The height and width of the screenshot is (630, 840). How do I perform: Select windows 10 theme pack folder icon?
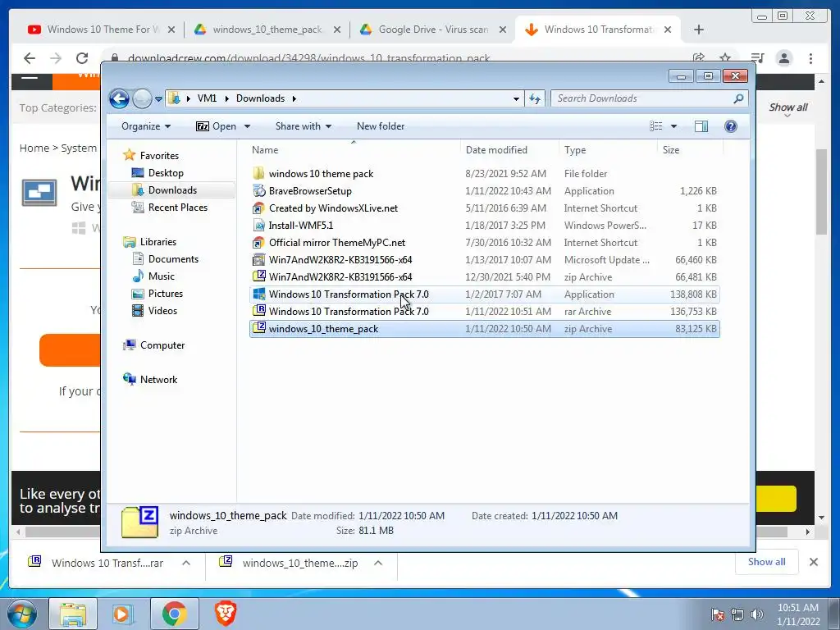pyautogui.click(x=258, y=173)
